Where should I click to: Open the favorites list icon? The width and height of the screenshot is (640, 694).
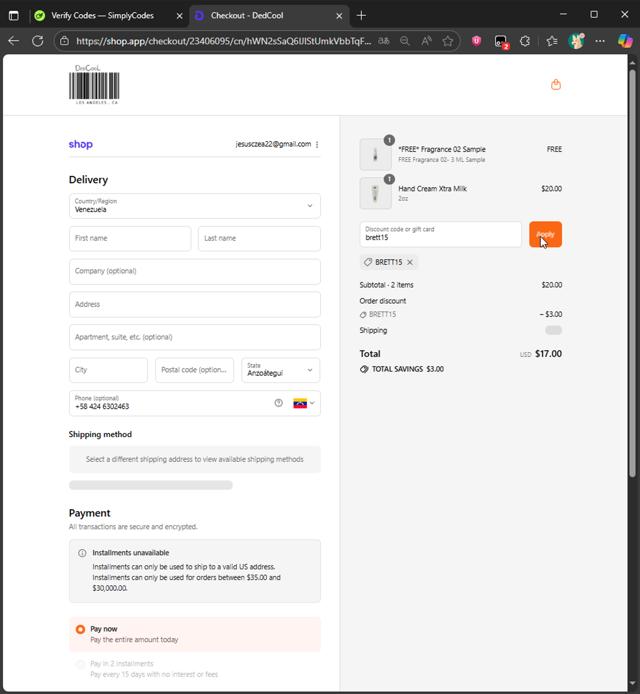click(551, 41)
